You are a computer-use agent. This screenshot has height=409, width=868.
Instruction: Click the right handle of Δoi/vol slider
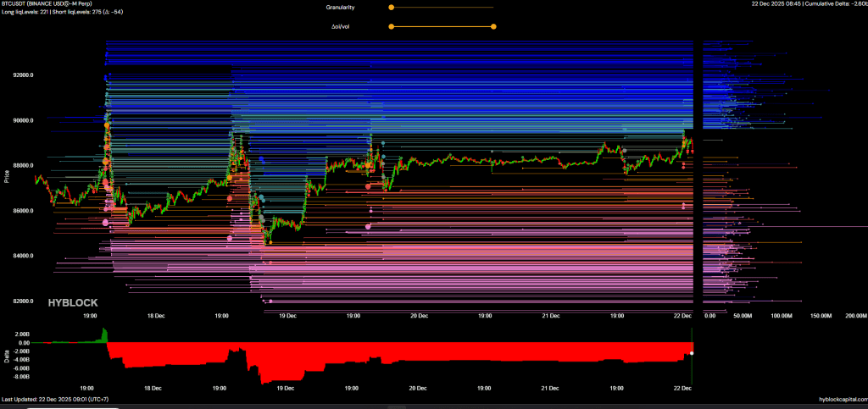coord(493,26)
